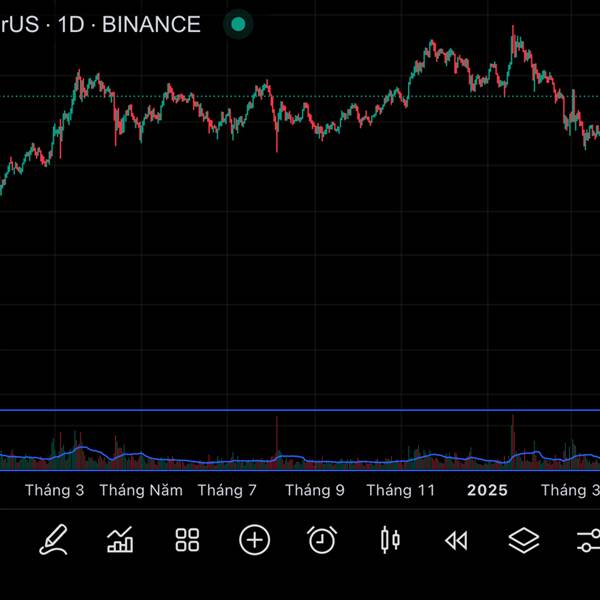
Task: Tap the rewind replay icon
Action: pos(456,541)
